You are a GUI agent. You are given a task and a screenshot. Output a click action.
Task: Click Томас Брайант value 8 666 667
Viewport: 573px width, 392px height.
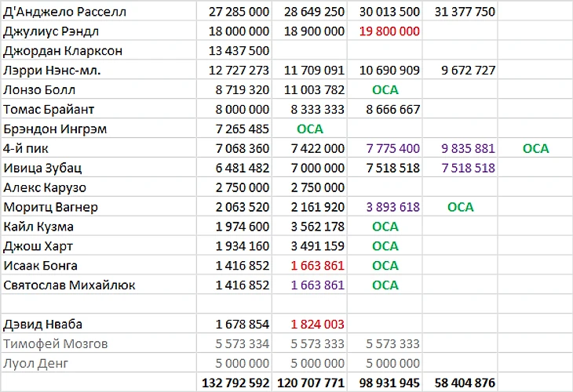(x=385, y=110)
